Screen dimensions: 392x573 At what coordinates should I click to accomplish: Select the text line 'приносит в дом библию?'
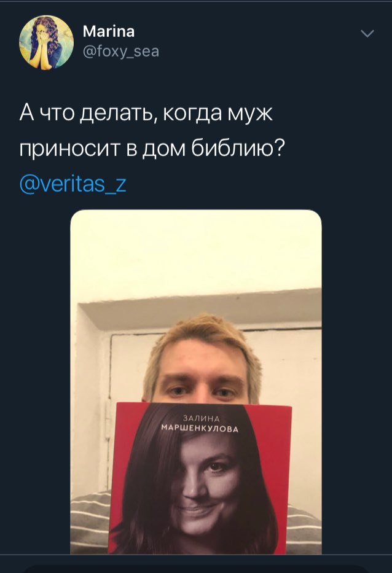[x=152, y=149]
